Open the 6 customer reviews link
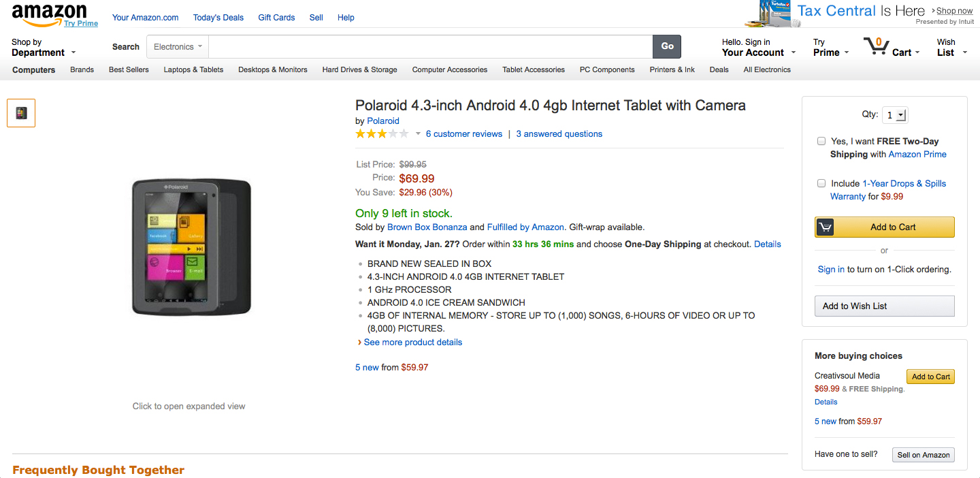The image size is (980, 478). click(463, 134)
